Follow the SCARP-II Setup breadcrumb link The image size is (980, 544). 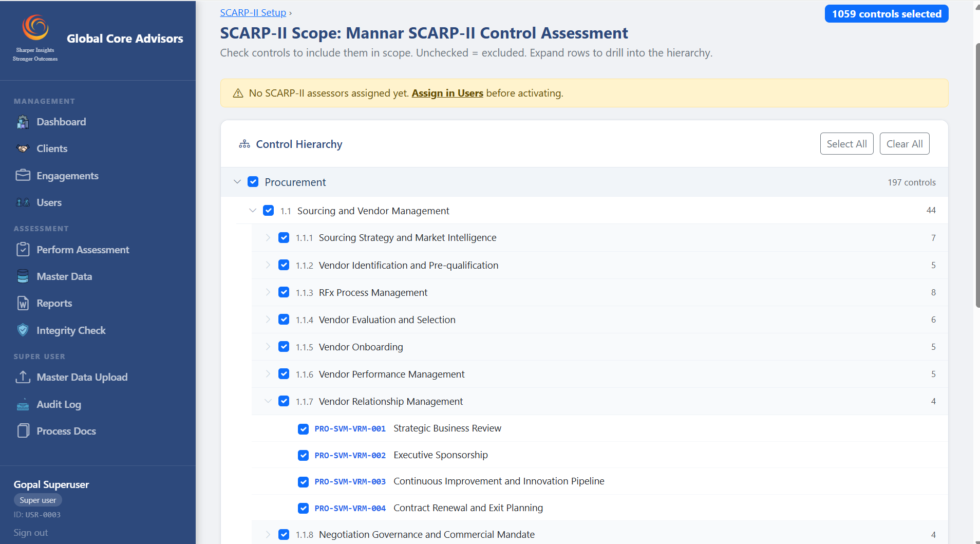(x=253, y=13)
